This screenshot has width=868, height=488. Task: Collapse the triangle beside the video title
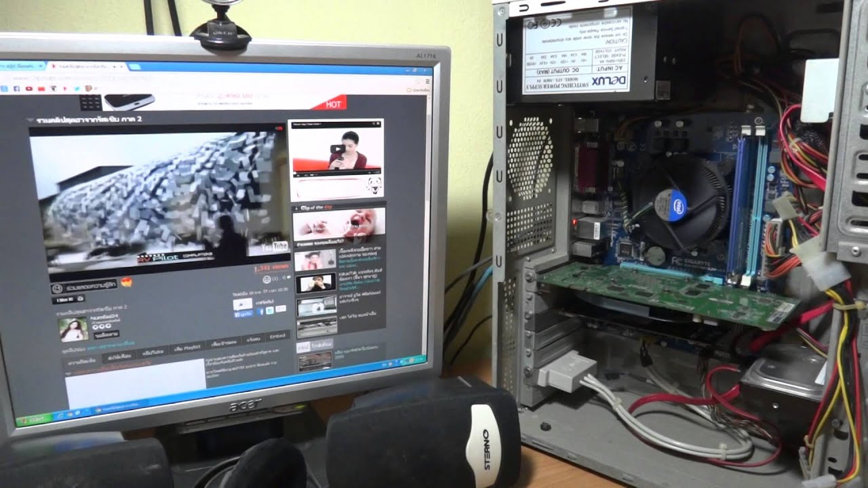point(31,120)
